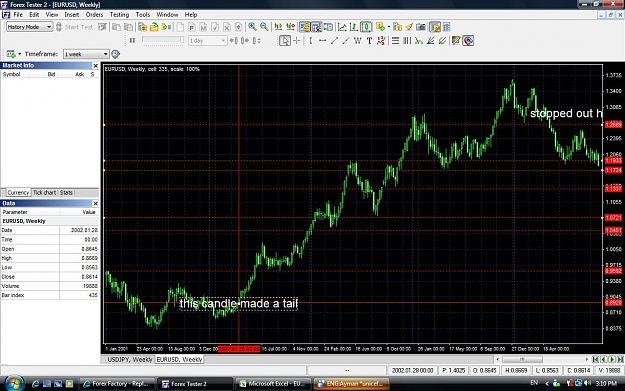Viewport: 625px width, 391px height.
Task: Click the bar chart type icon
Action: (x=354, y=27)
